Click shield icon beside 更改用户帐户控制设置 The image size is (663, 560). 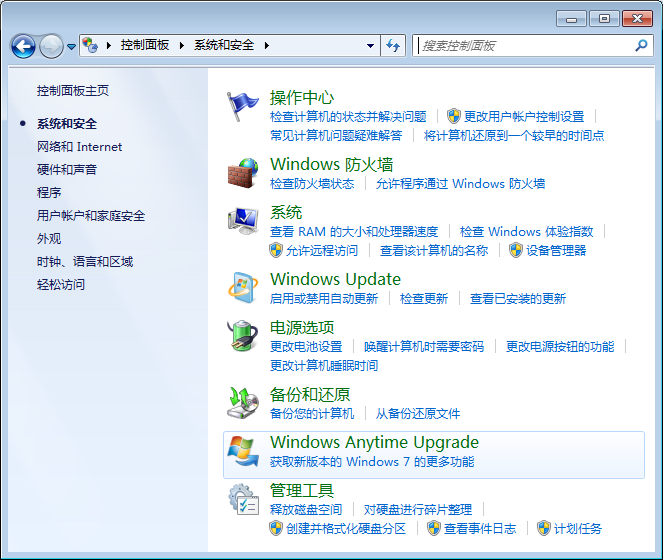click(454, 116)
